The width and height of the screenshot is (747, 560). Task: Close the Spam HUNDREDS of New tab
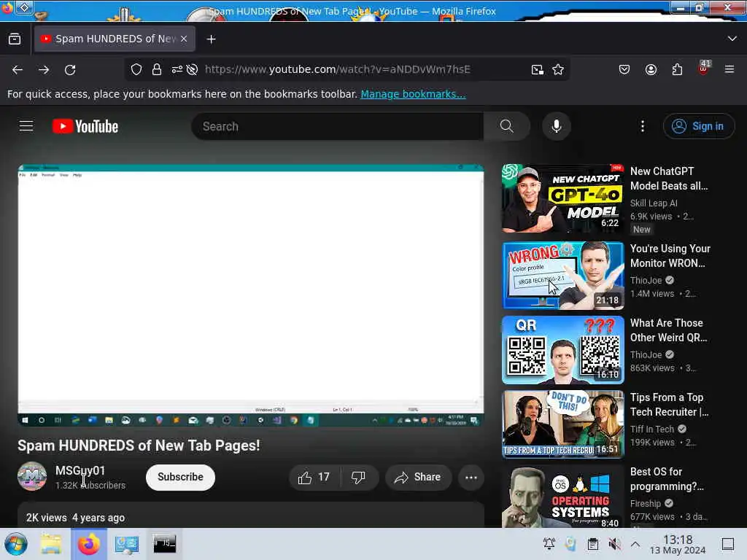click(184, 39)
